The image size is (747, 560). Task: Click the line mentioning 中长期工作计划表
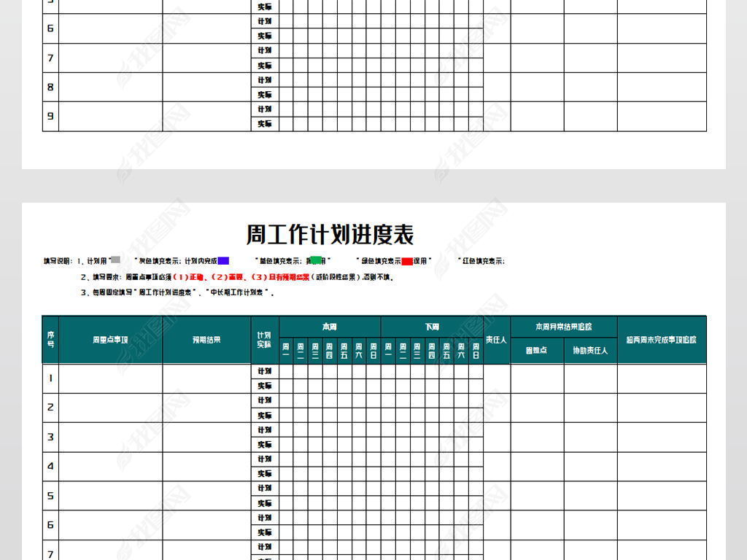point(177,292)
